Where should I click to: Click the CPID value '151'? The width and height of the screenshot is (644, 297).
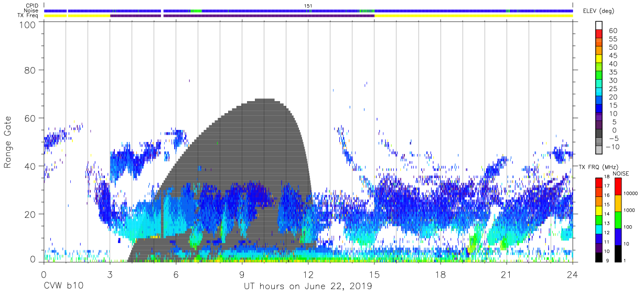pyautogui.click(x=308, y=6)
